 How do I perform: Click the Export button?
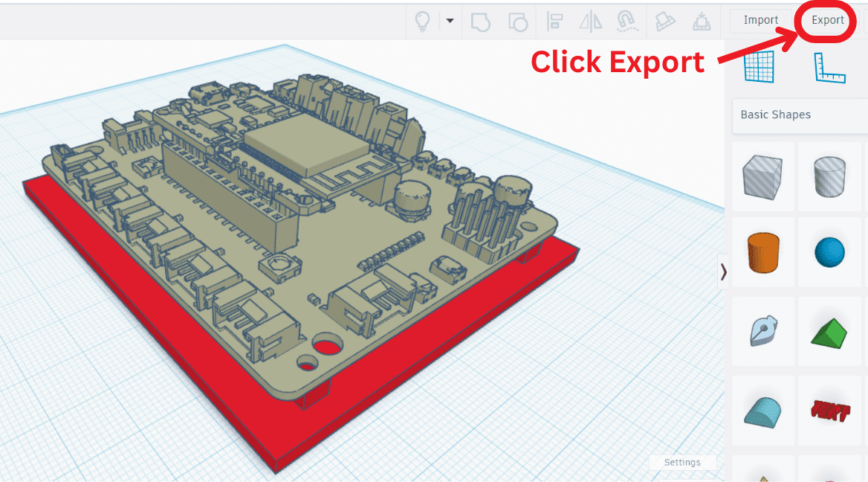[x=826, y=20]
